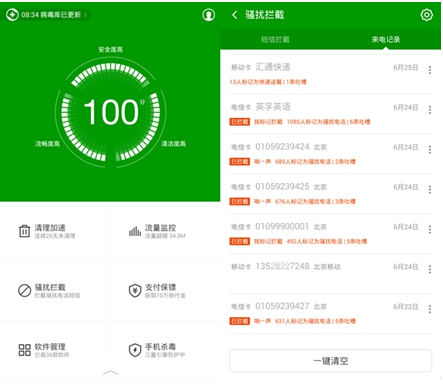This screenshot has height=392, width=443.
Task: Tap the lightning shield icon for 手机杀毒
Action: tap(135, 350)
